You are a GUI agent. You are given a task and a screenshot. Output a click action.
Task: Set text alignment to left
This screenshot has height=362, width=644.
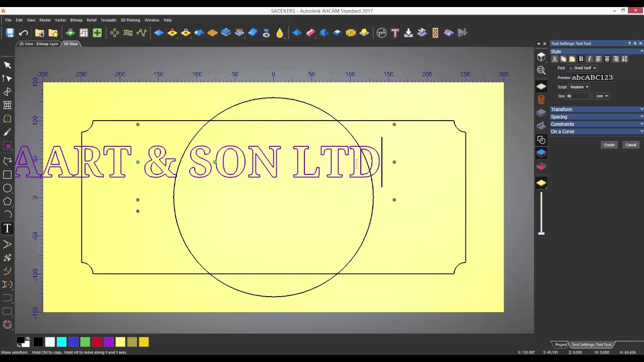(598, 59)
